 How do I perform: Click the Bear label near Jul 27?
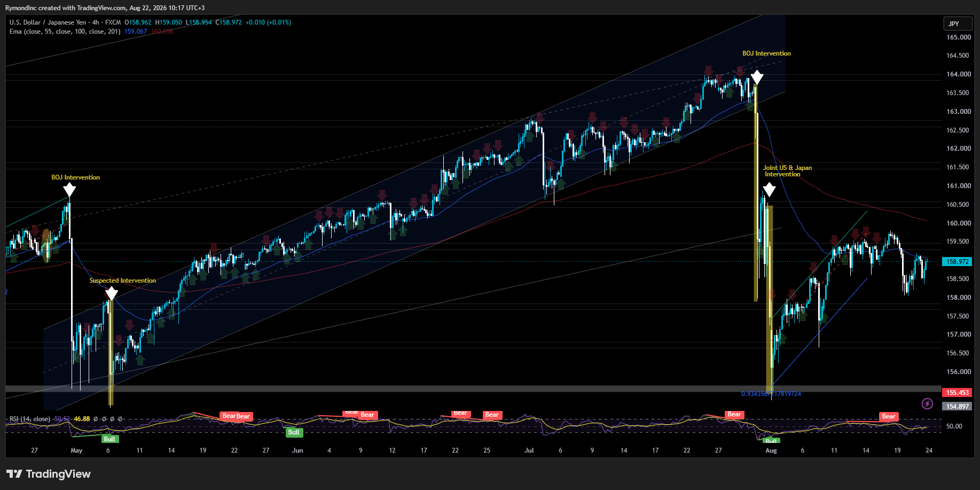coord(734,414)
